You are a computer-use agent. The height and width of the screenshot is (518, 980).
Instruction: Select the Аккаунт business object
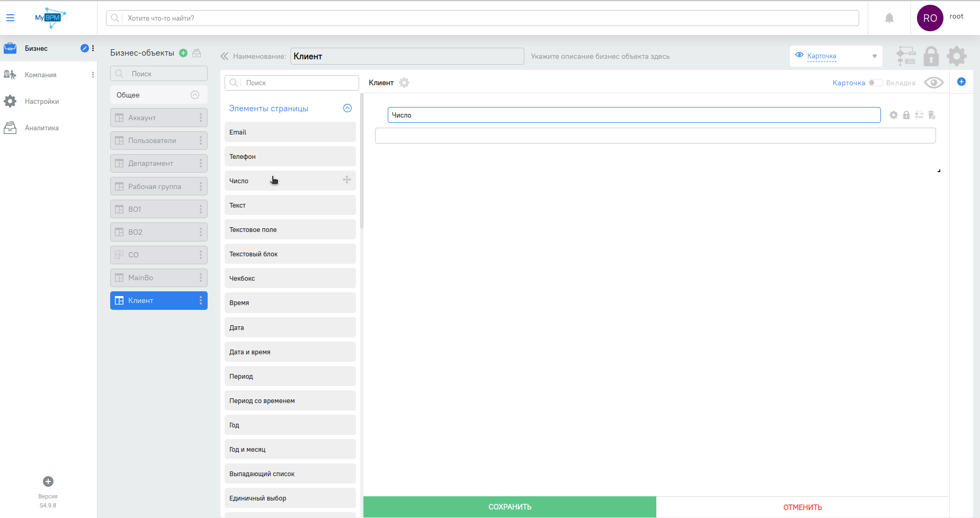pos(159,118)
